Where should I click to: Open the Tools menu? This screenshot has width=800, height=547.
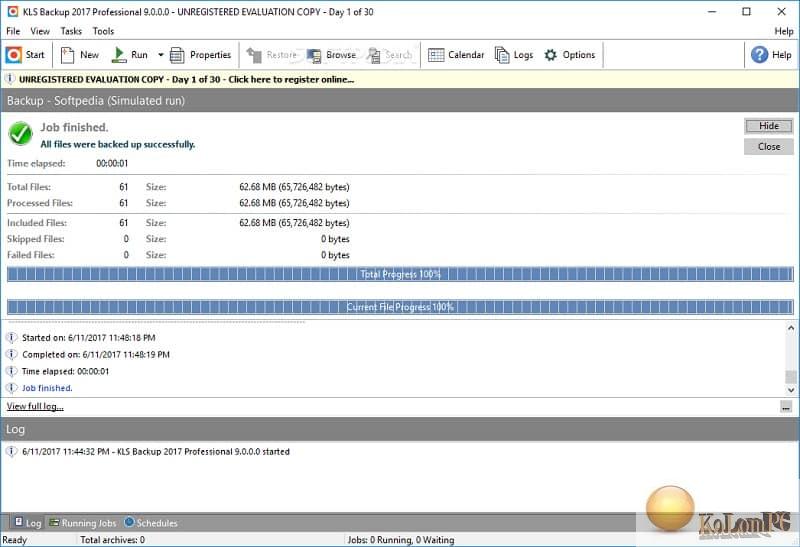[103, 31]
